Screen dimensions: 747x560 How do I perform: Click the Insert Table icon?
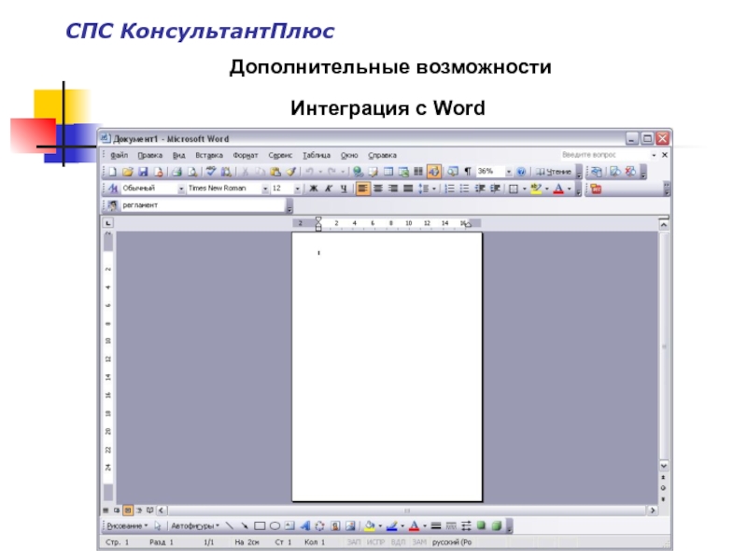pyautogui.click(x=388, y=172)
